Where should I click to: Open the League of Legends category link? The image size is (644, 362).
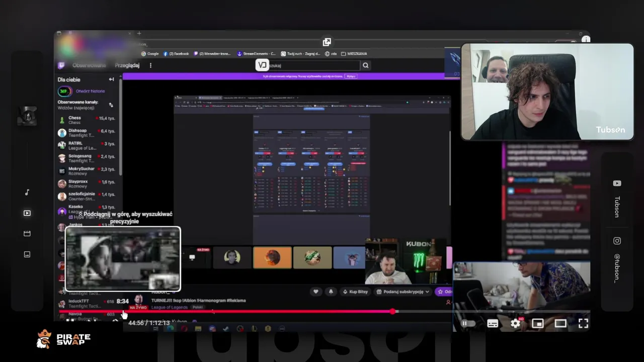170,307
